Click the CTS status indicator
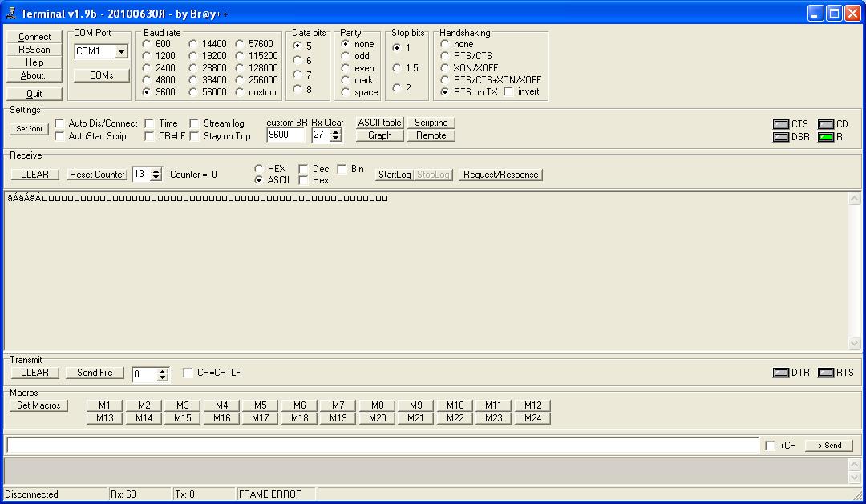The image size is (866, 504). 780,124
